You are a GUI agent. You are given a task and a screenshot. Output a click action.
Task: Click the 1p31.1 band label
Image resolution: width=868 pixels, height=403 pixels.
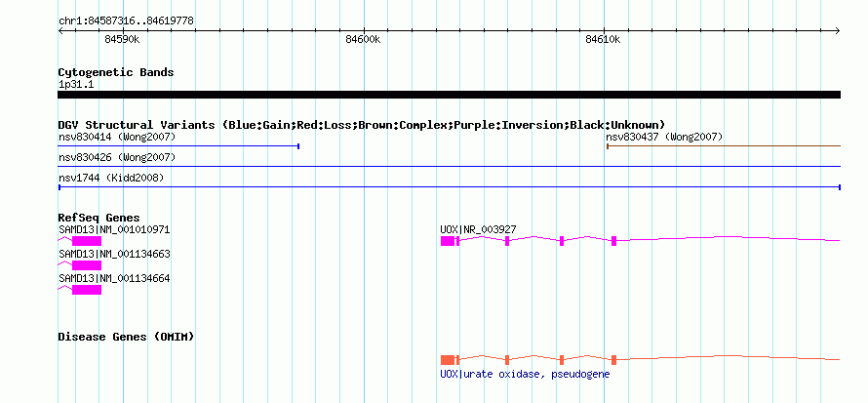click(76, 85)
